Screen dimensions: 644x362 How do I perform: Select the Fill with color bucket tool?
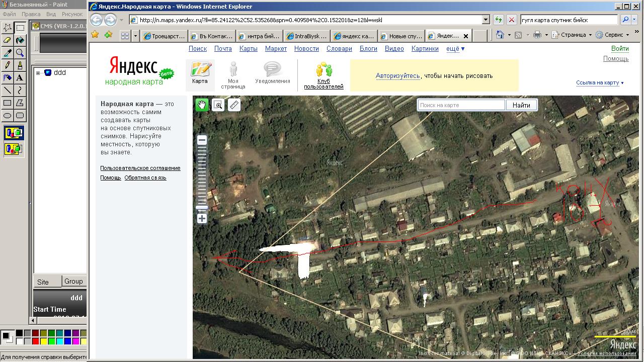tap(20, 40)
